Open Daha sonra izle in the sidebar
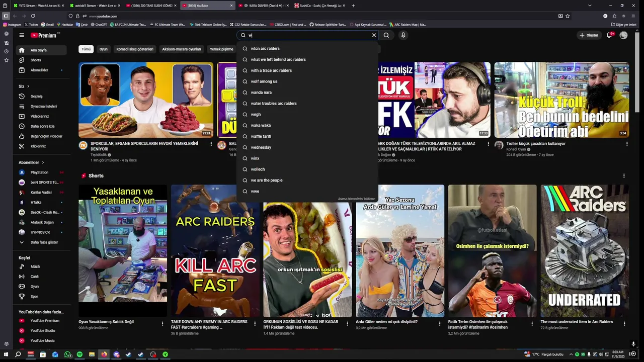Image resolution: width=644 pixels, height=362 pixels. 42,126
